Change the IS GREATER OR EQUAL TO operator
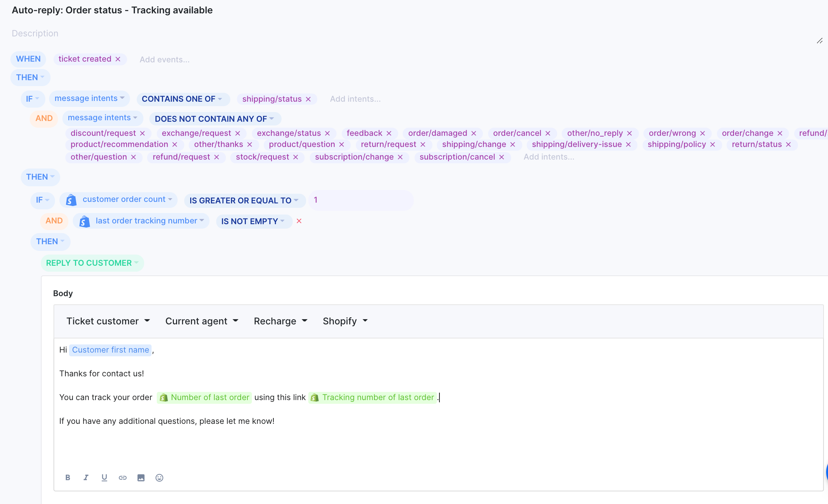 pos(244,200)
